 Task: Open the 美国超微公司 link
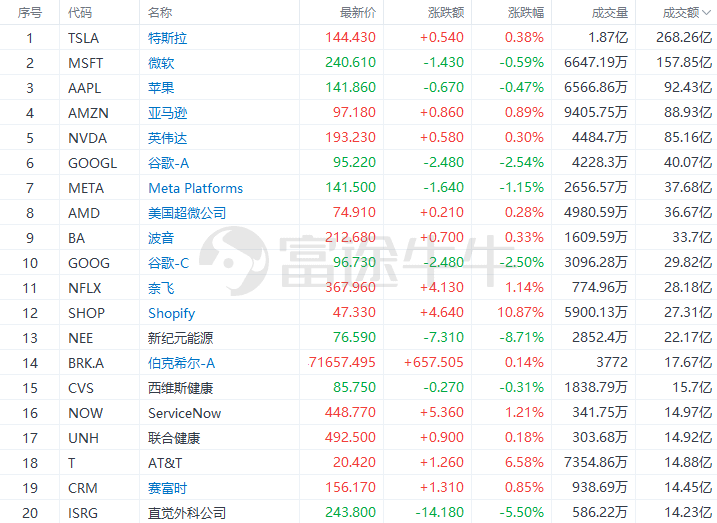pos(187,213)
